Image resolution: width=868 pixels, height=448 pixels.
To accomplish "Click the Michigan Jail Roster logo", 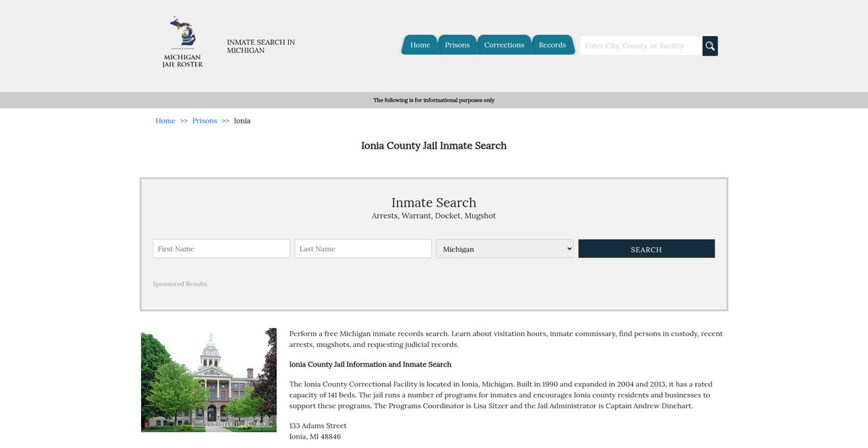I will coord(182,42).
